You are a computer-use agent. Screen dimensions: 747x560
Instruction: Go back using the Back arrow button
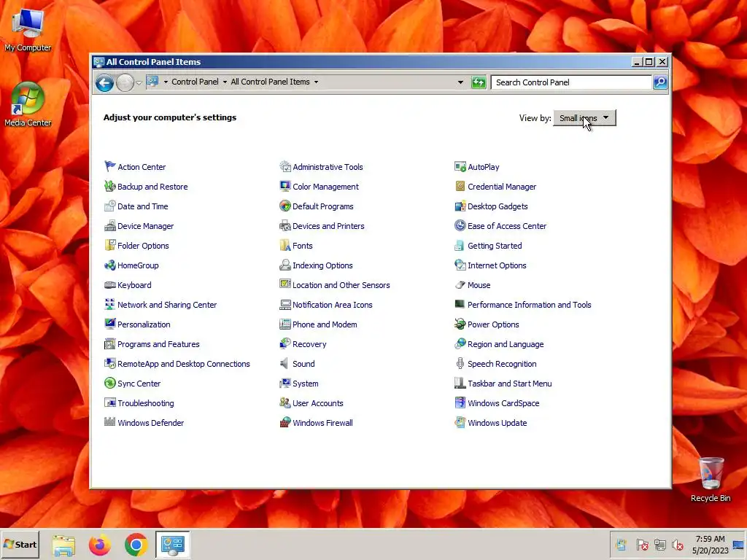point(104,83)
